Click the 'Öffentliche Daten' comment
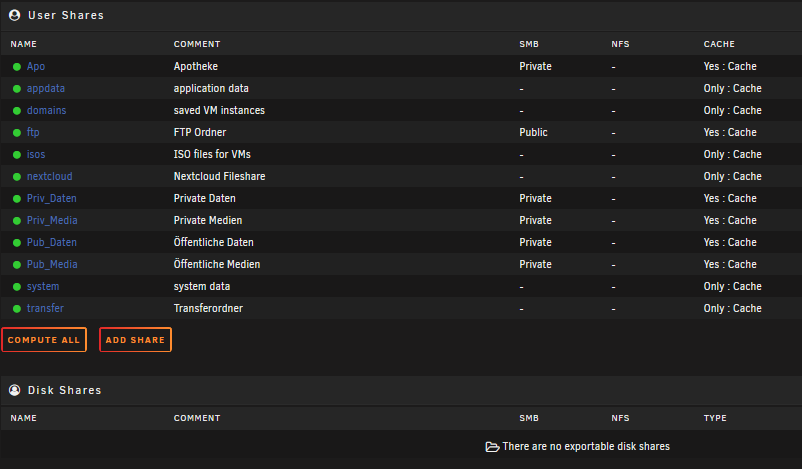The image size is (802, 469). (x=213, y=242)
